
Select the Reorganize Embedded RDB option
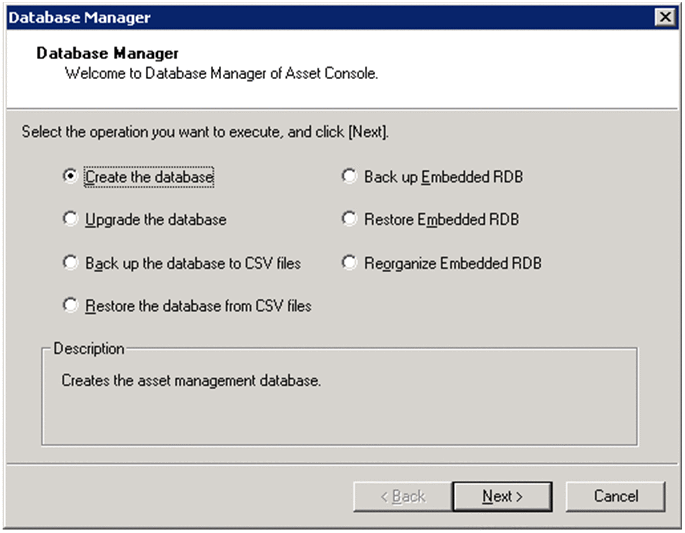pyautogui.click(x=452, y=263)
